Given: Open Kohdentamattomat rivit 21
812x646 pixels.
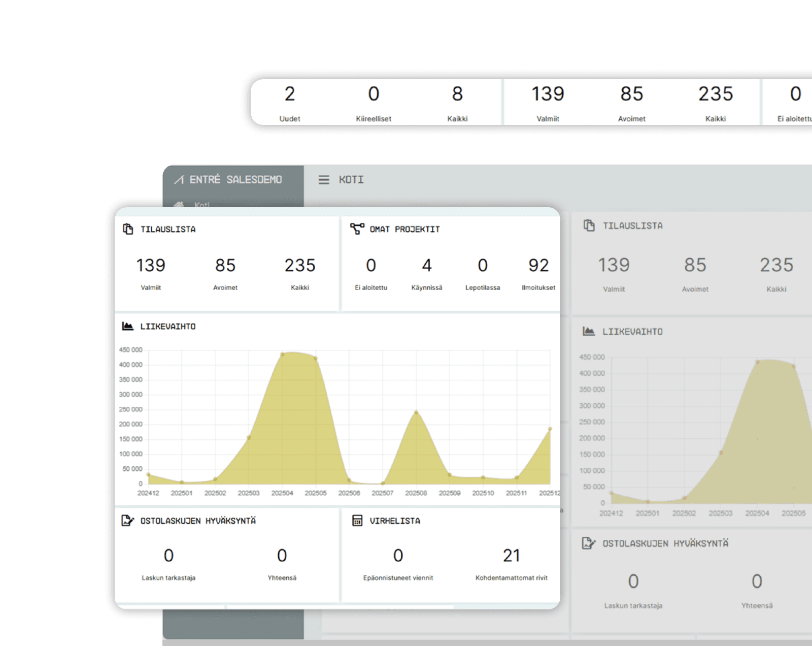Looking at the screenshot, I should (x=512, y=564).
